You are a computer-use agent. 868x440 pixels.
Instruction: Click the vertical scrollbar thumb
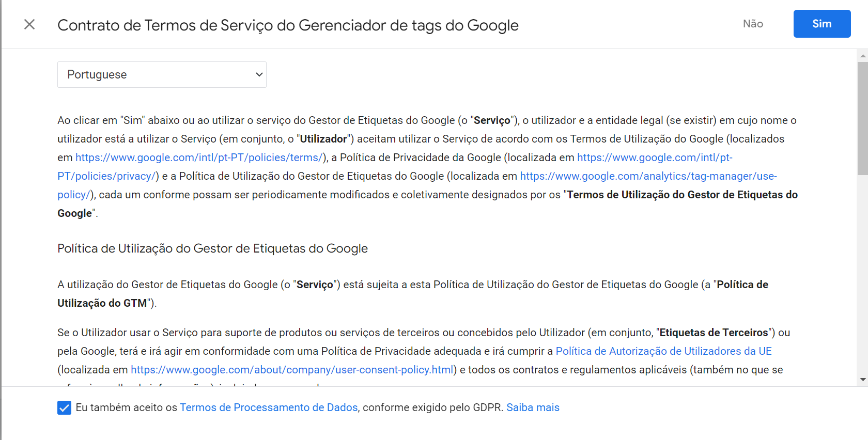[x=863, y=119]
